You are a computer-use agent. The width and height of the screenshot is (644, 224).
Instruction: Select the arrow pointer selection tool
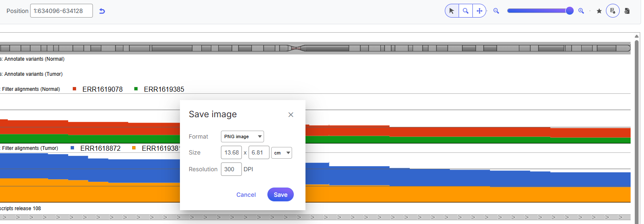pyautogui.click(x=452, y=11)
